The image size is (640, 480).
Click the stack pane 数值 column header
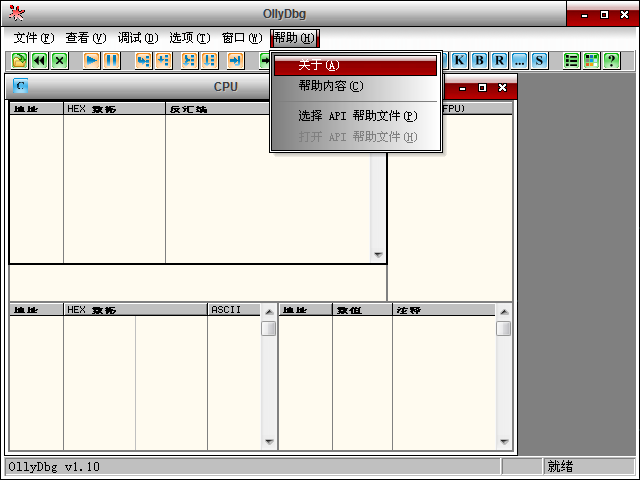(x=362, y=310)
